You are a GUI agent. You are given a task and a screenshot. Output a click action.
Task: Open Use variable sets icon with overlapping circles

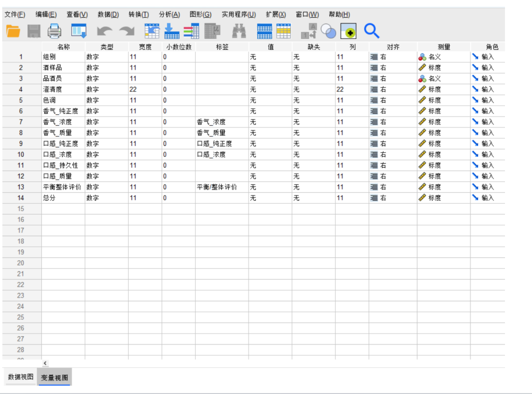[328, 31]
